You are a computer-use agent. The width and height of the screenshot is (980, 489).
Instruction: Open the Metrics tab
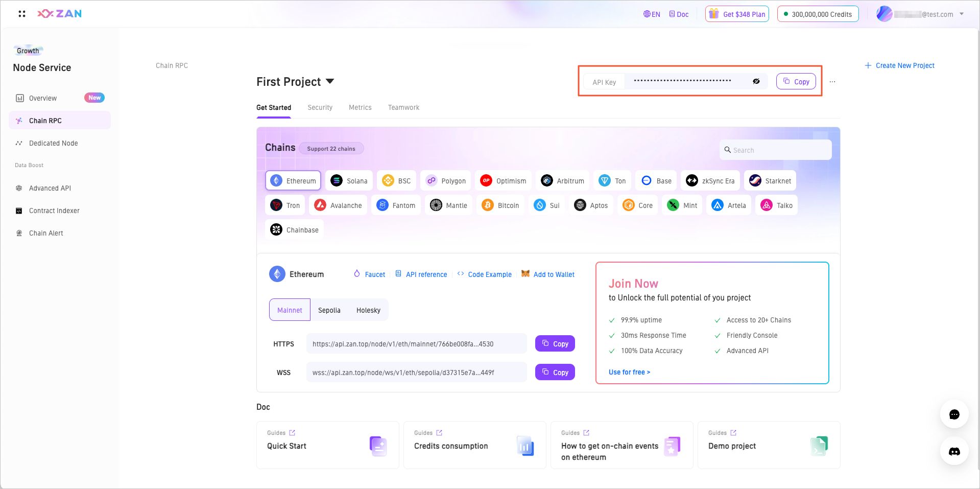click(360, 107)
